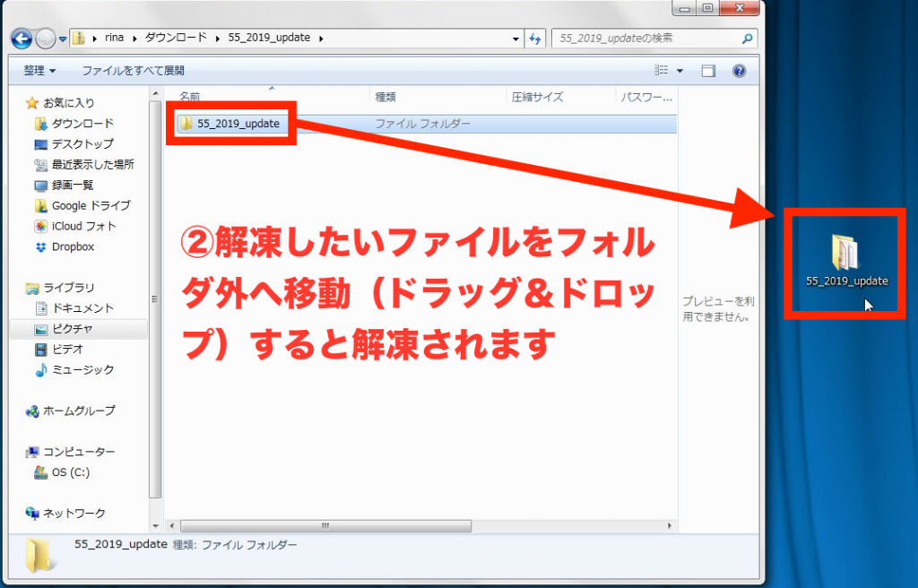This screenshot has height=588, width=918.
Task: Click the navigation pane scroll up arrow
Action: click(x=155, y=94)
